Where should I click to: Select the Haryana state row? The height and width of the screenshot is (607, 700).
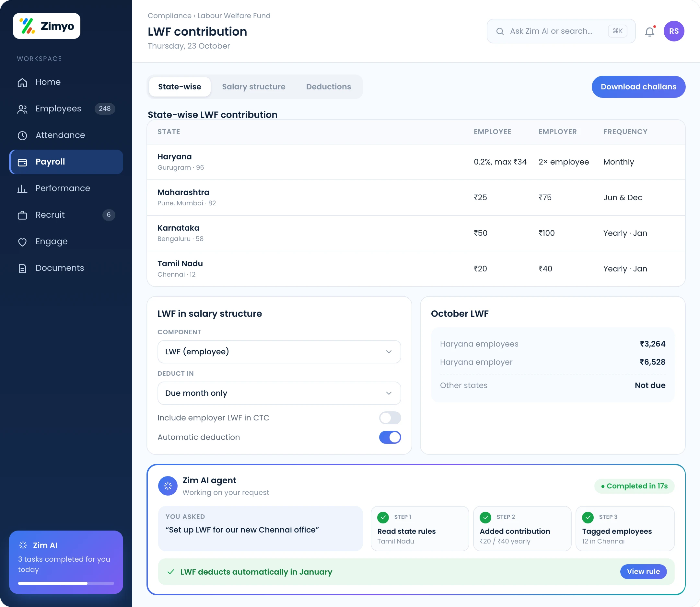tap(416, 162)
